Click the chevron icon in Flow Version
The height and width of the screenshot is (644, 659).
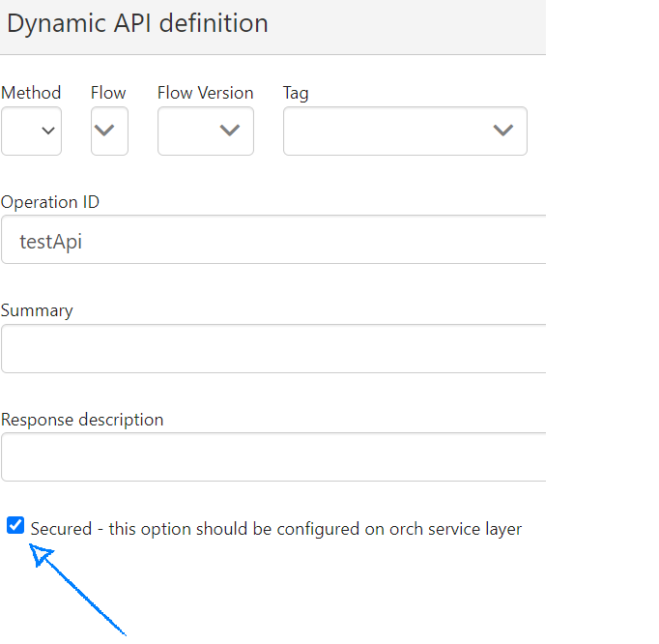(x=230, y=132)
